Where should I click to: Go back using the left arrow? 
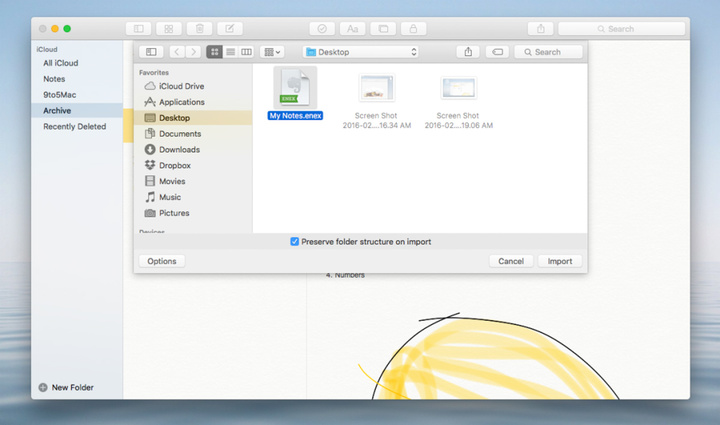pos(177,51)
